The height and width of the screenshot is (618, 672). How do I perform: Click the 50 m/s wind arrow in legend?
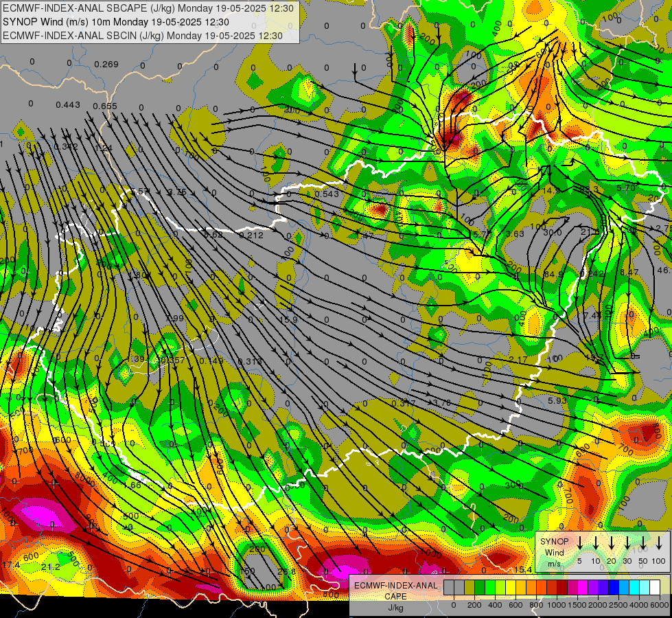coord(643,543)
